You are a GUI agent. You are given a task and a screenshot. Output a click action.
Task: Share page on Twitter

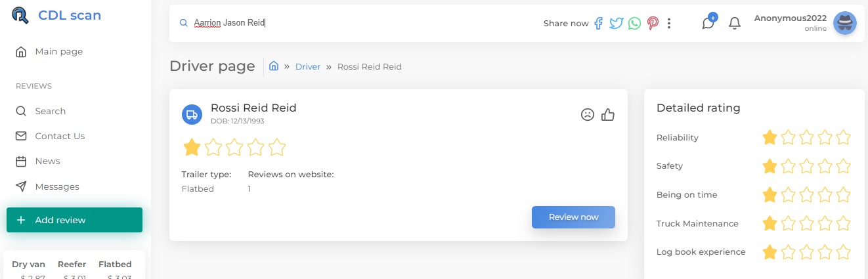click(x=616, y=24)
